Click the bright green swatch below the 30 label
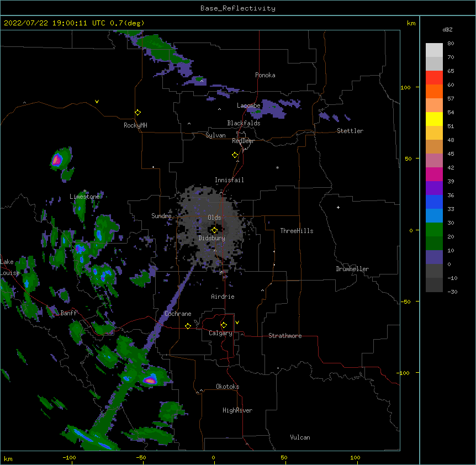This screenshot has width=476, height=465. pos(434,230)
